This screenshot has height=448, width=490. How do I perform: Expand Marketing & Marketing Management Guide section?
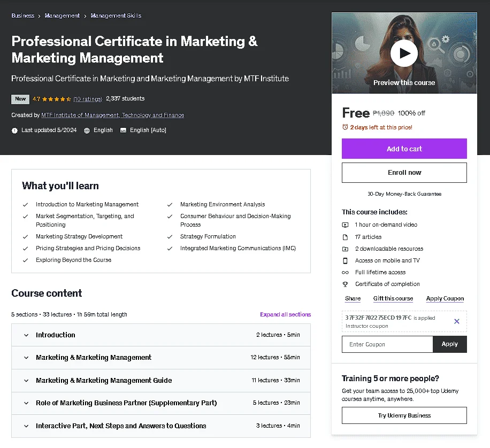pyautogui.click(x=161, y=381)
